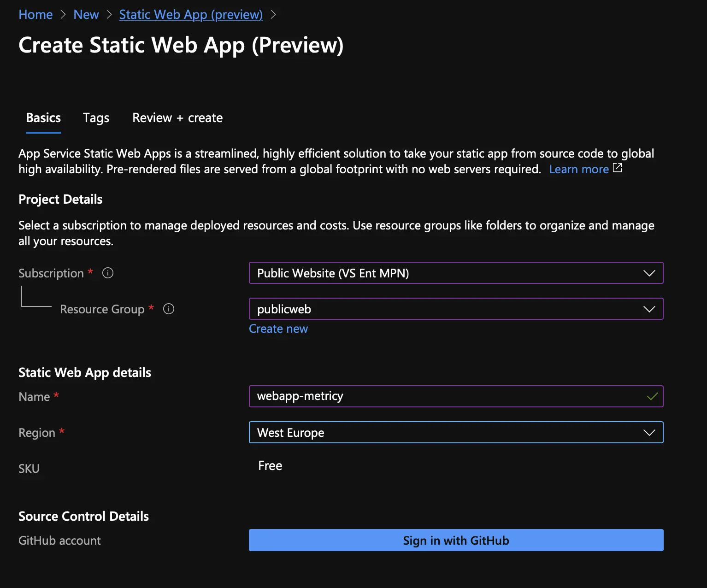Click the New breadcrumb link
Viewport: 707px width, 588px height.
tap(86, 14)
